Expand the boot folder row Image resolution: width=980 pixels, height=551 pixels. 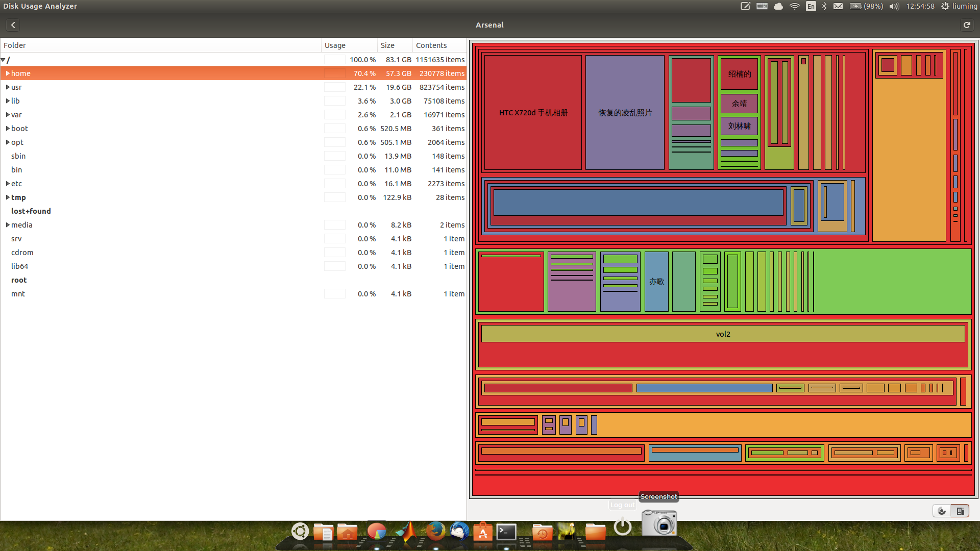pos(8,129)
